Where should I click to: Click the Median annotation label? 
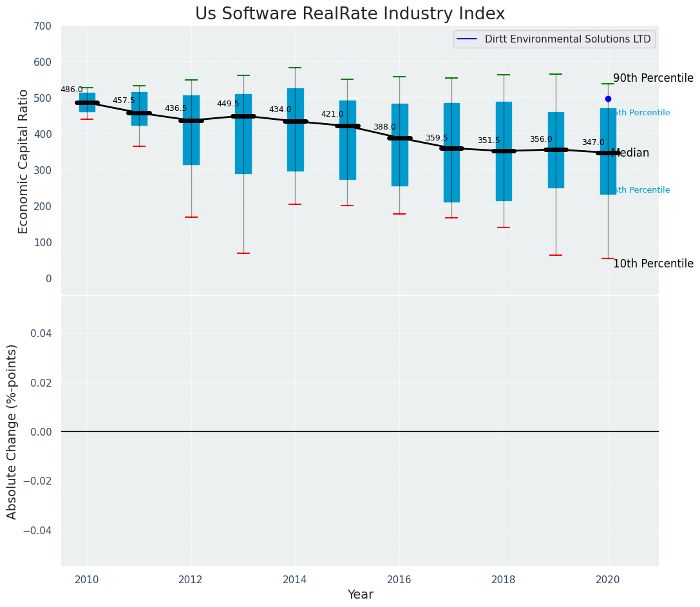[630, 153]
